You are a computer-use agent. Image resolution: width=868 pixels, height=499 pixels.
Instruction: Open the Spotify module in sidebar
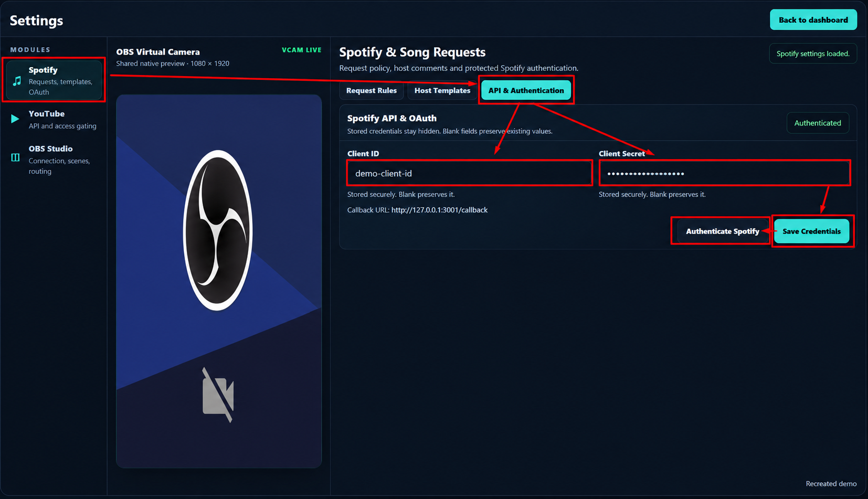[54, 81]
